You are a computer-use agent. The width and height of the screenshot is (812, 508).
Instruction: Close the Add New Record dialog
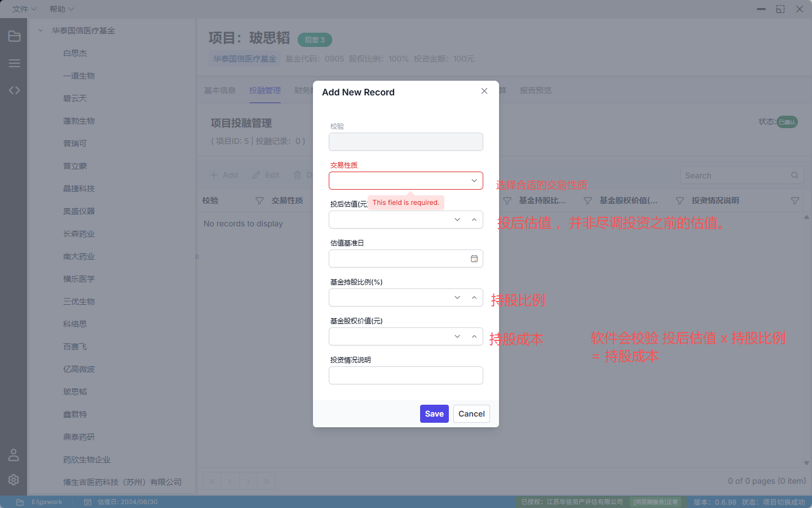click(484, 91)
